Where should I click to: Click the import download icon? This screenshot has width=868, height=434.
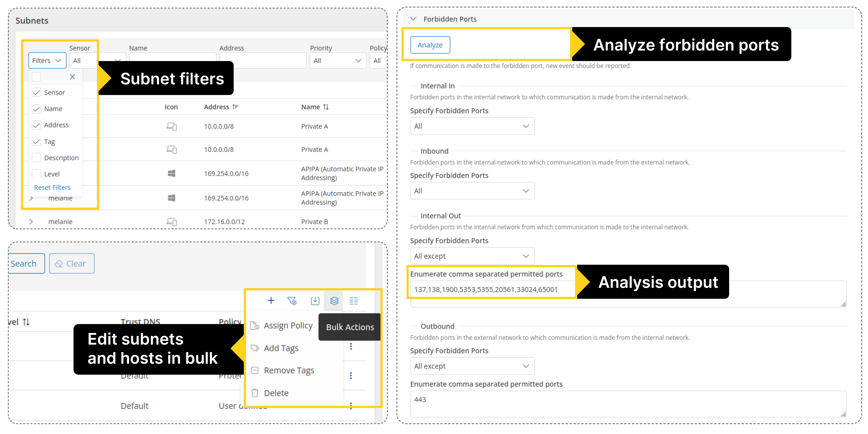(x=315, y=301)
